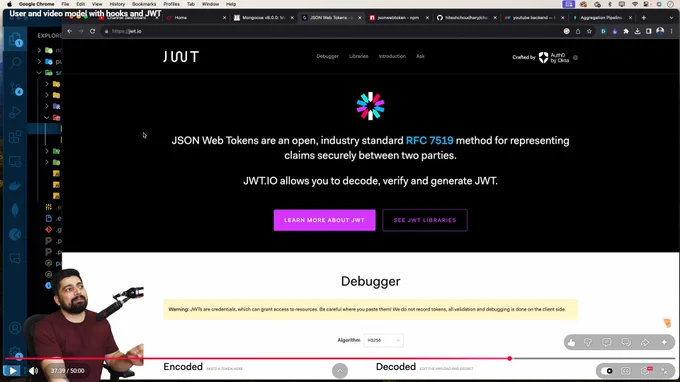Click the scroll-up arrow circle button
Screen dimensions: 680x382
340,371
